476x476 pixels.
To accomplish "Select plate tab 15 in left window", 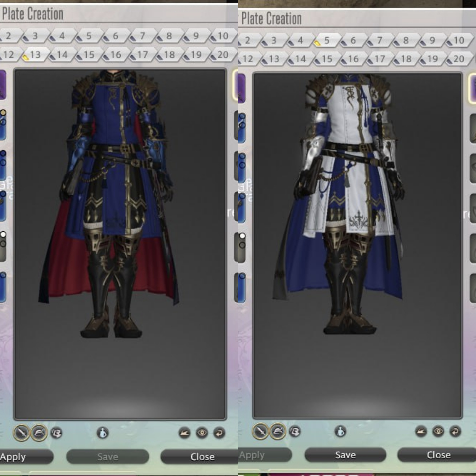I will [89, 54].
